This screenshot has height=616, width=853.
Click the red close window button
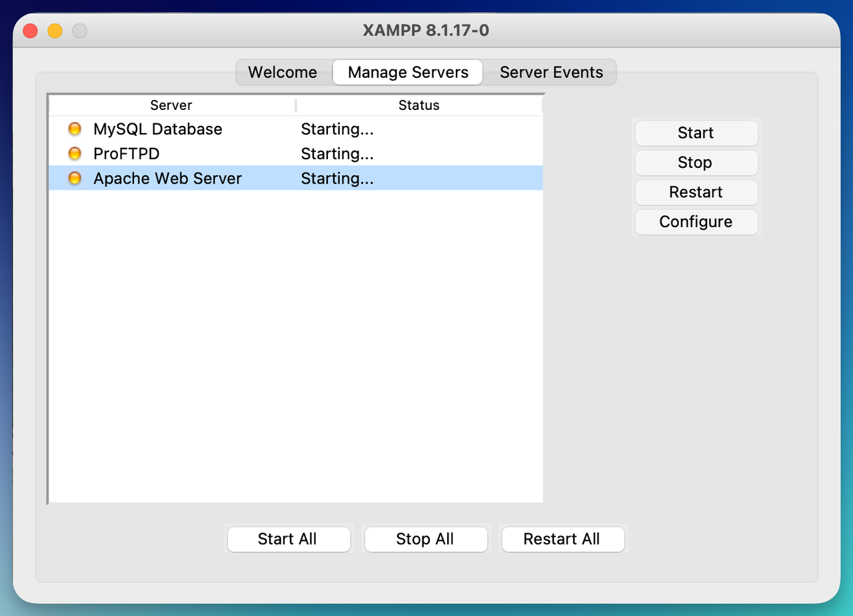click(30, 31)
